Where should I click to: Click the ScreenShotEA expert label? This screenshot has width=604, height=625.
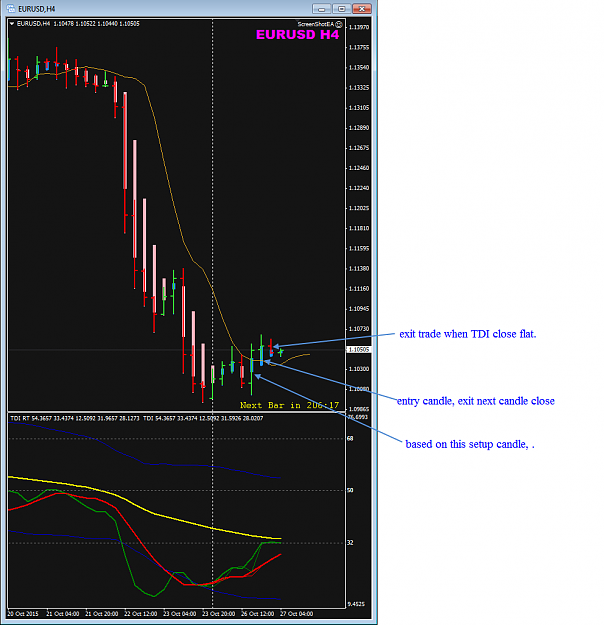coord(316,24)
